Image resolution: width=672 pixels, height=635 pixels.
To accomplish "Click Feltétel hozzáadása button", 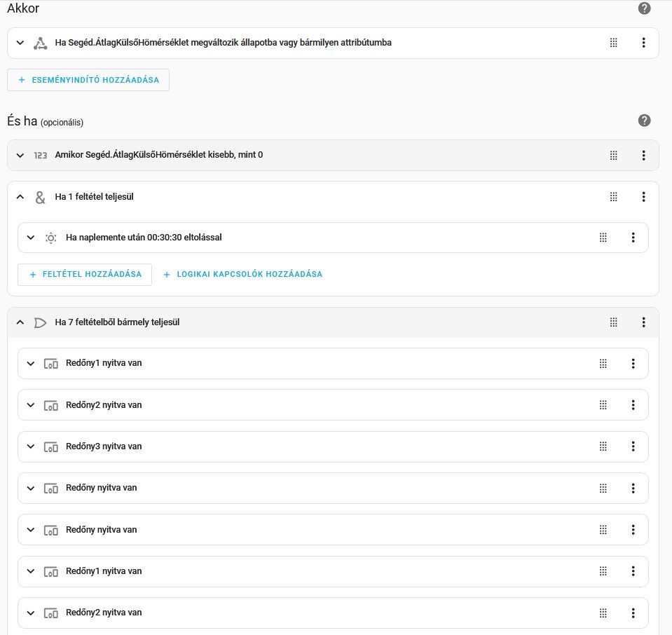I will pos(85,275).
